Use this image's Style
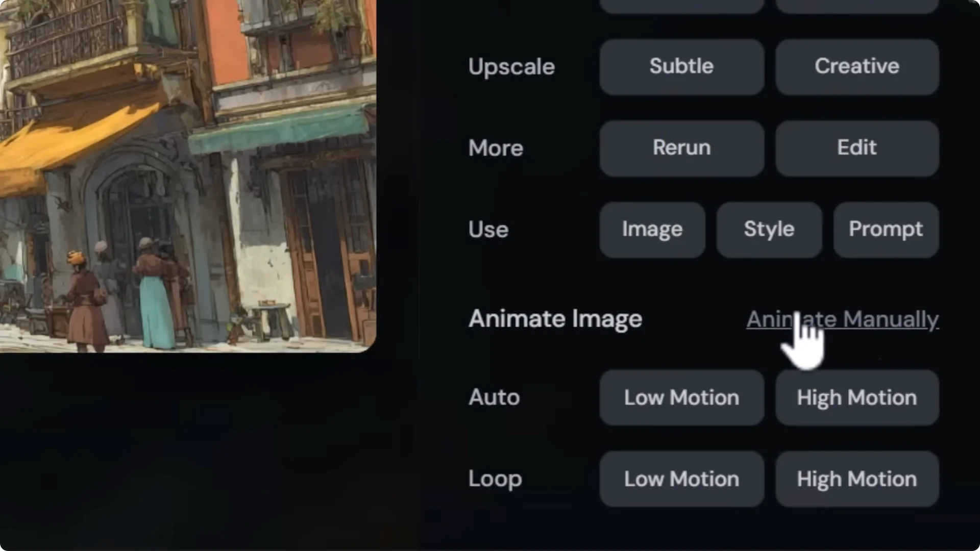Viewport: 980px width, 551px height. coord(769,229)
